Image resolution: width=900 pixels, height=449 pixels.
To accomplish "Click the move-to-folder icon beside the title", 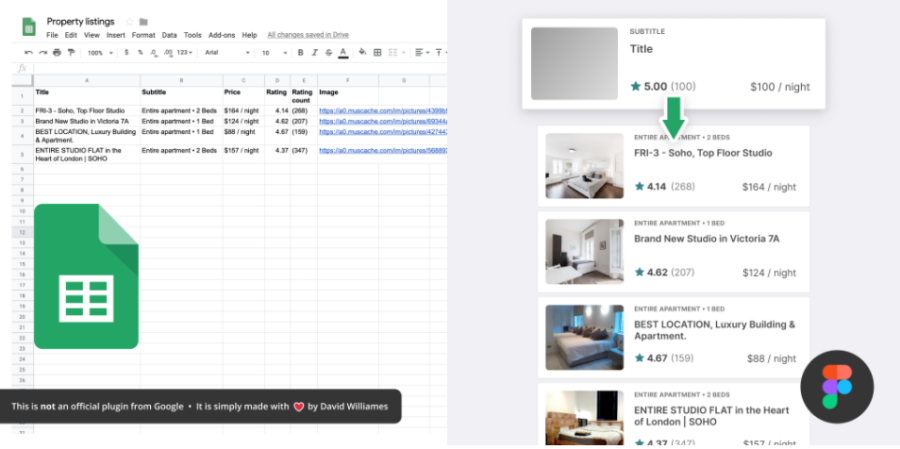I will pos(143,22).
